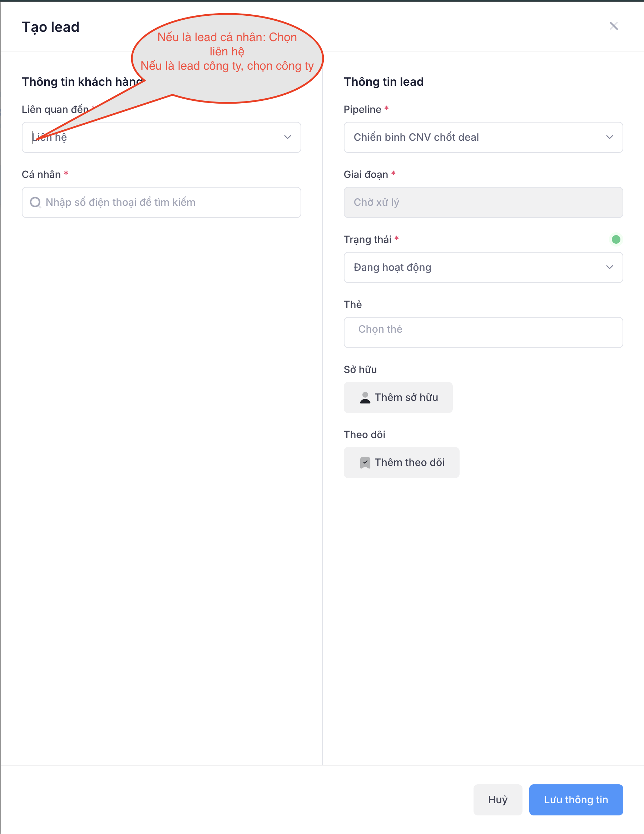
Task: Expand the Liên quan đến dropdown arrow
Action: 287,137
